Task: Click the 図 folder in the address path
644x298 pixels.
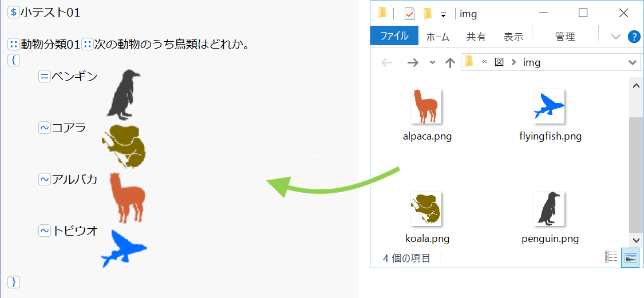Action: pyautogui.click(x=499, y=62)
